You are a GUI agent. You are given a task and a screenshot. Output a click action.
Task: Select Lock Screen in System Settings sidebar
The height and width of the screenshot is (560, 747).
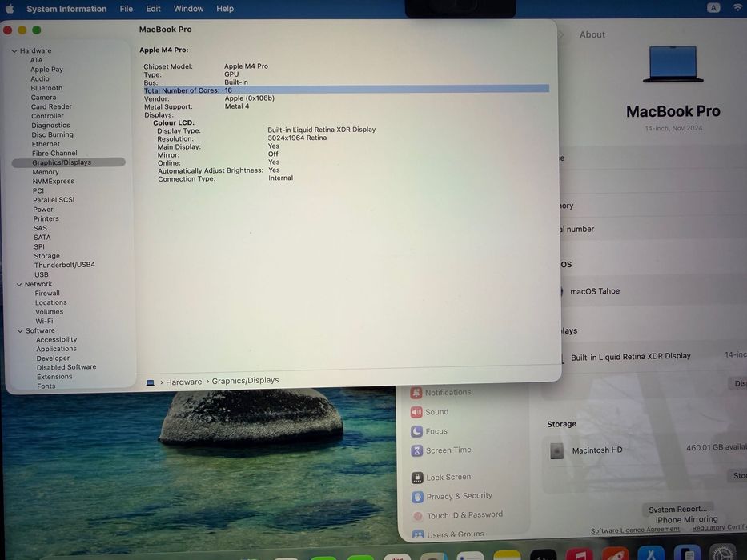(448, 477)
